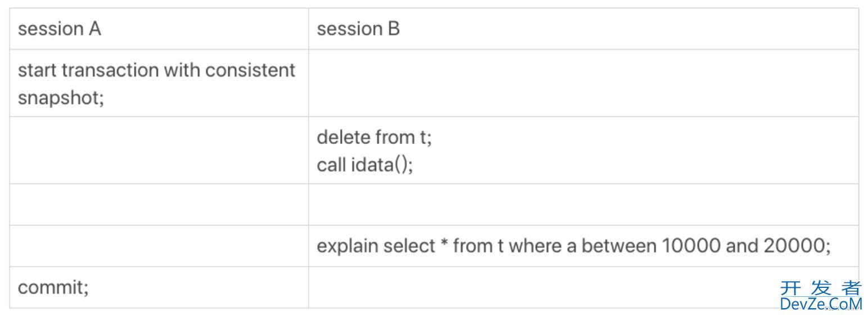
Task: Select the "start transaction with consistent" text line
Action: [x=156, y=70]
